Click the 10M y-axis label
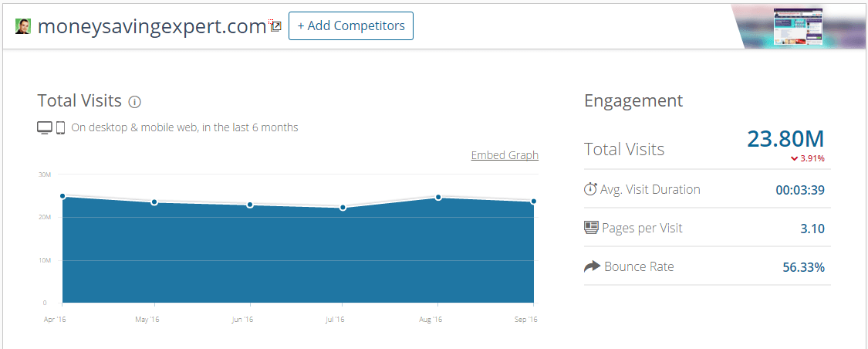The image size is (868, 349). pyautogui.click(x=46, y=260)
